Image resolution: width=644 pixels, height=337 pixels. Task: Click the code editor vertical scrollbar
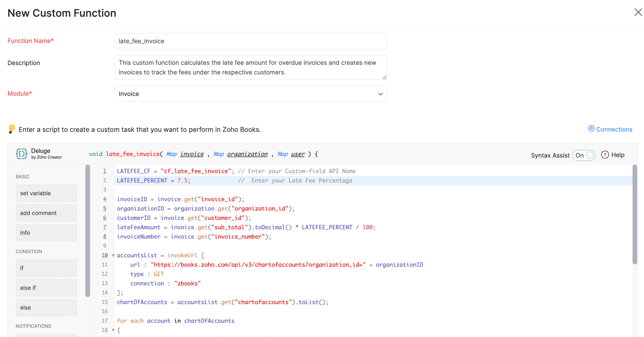click(635, 215)
